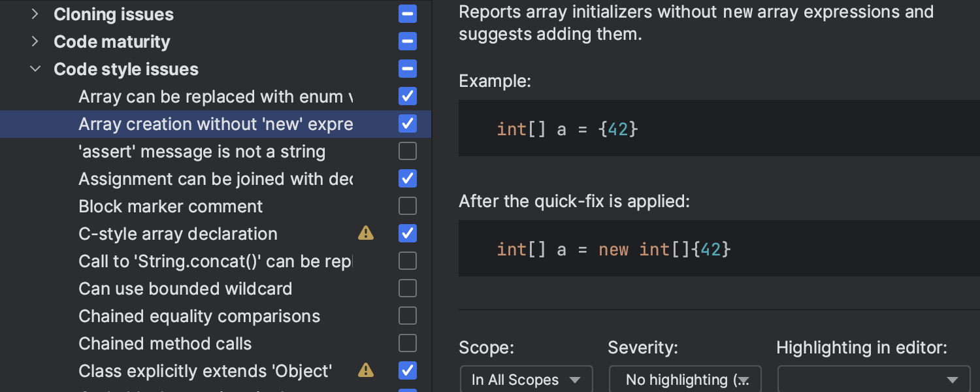Toggle Code style issues group checkbox
980x392 pixels.
tap(408, 69)
